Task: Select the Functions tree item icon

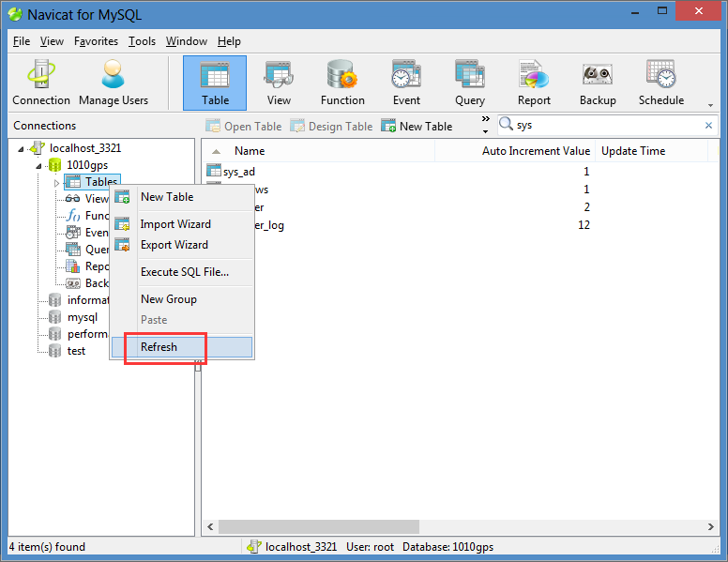Action: (73, 216)
